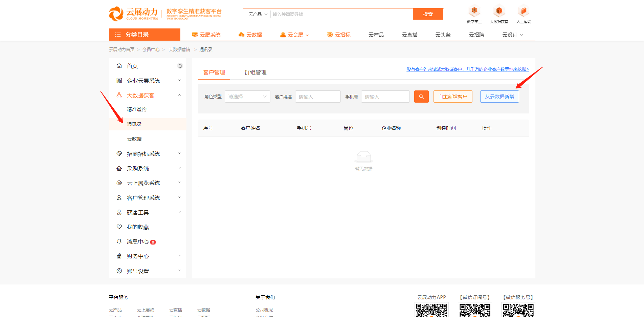644x317 pixels.
Task: Open footer 云上展览 link
Action: pos(146,310)
